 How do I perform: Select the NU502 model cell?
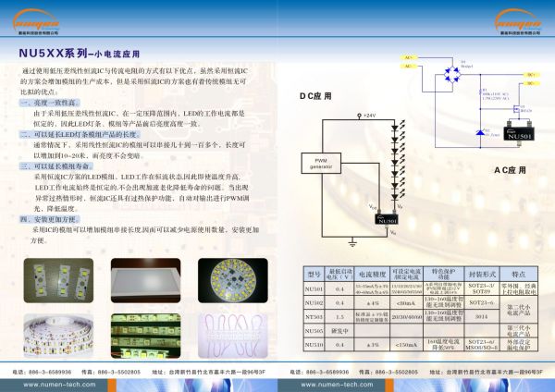click(314, 303)
